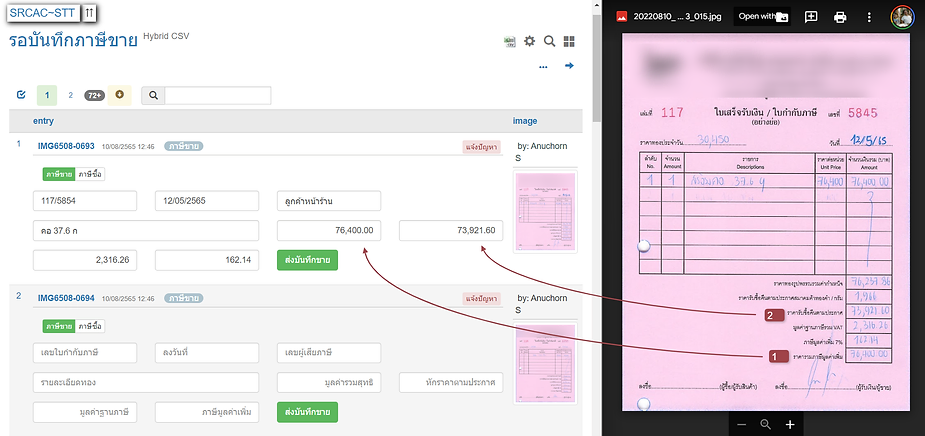Open the grid view icon

[x=569, y=41]
